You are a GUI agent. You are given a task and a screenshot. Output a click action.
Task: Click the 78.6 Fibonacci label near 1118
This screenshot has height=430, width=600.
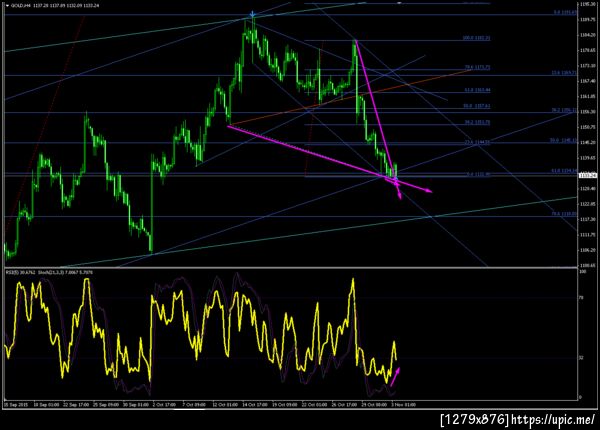564,214
